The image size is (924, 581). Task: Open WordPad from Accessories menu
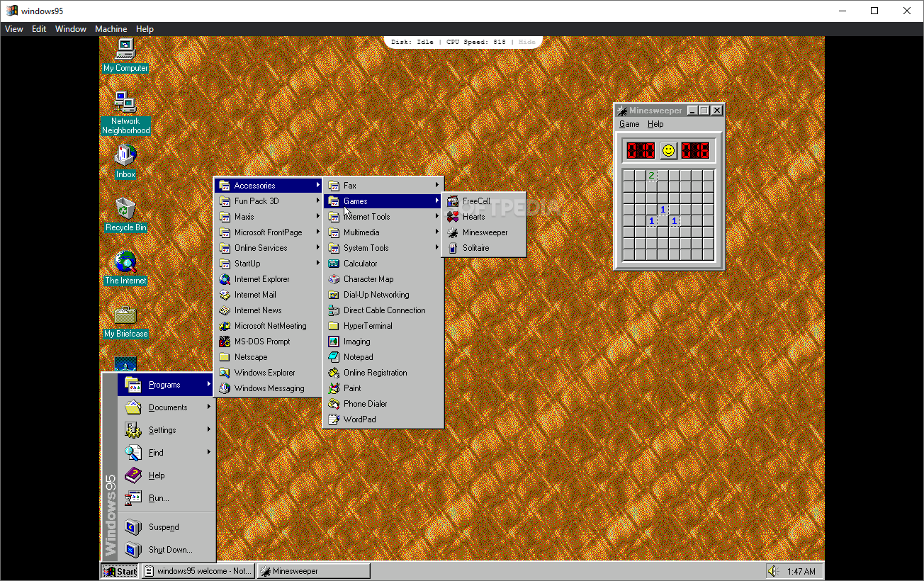[383, 419]
